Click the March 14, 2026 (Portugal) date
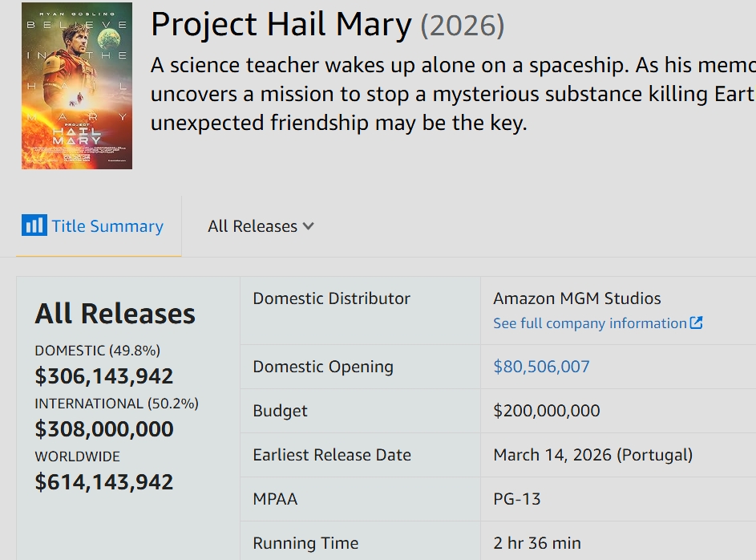 coord(592,455)
